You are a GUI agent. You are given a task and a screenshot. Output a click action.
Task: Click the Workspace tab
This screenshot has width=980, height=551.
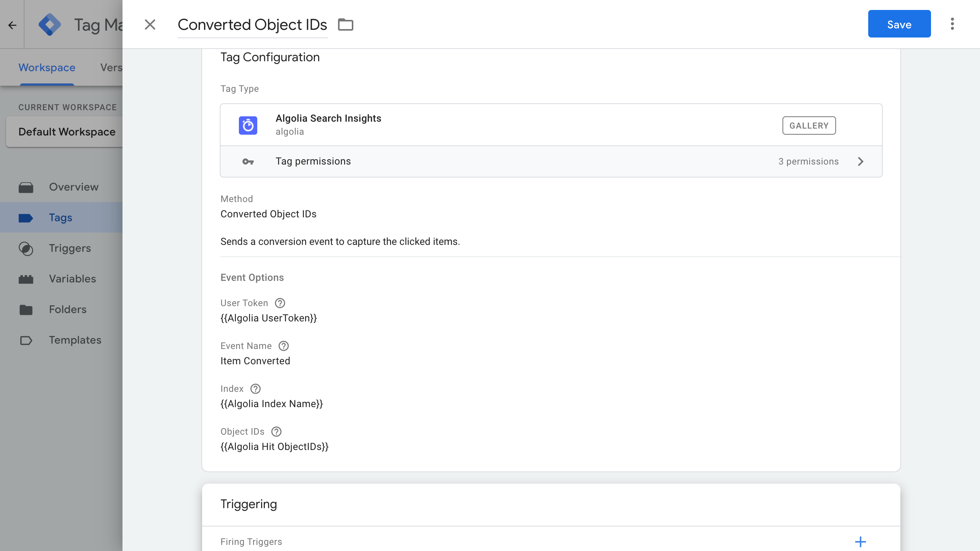[x=46, y=67]
